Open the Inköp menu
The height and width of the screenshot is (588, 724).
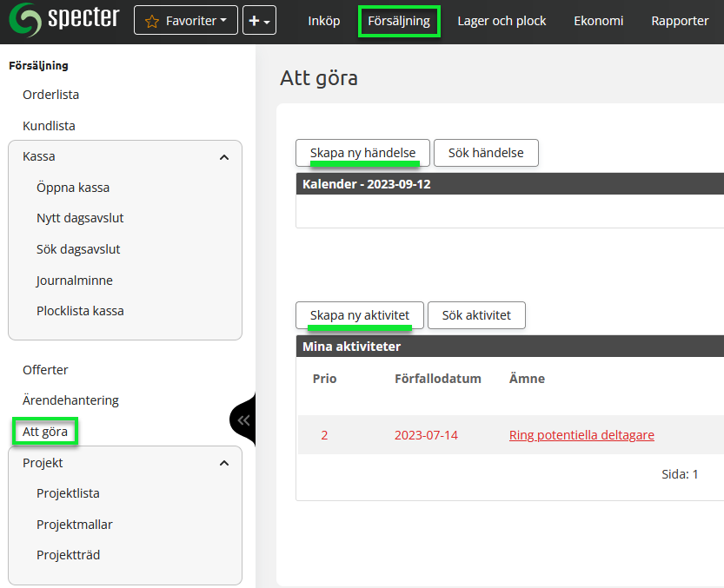click(324, 21)
